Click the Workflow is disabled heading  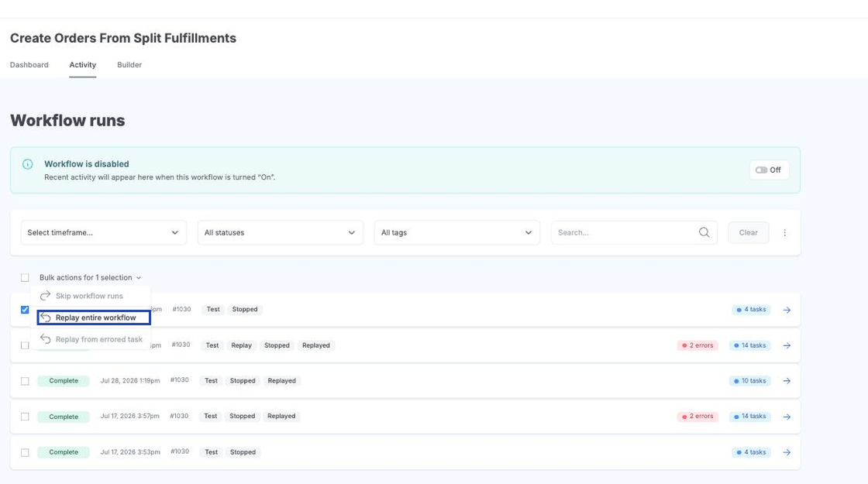click(x=86, y=163)
